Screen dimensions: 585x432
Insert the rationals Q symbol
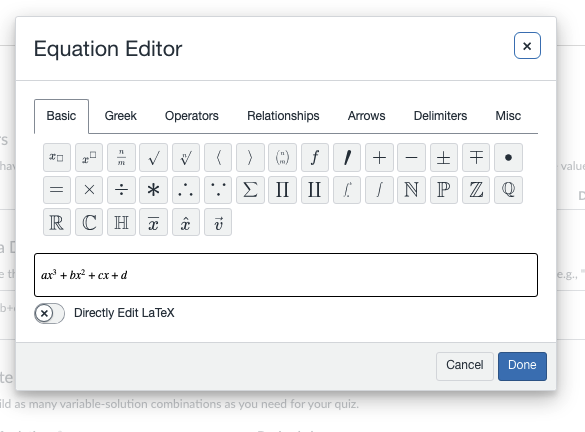coord(509,190)
